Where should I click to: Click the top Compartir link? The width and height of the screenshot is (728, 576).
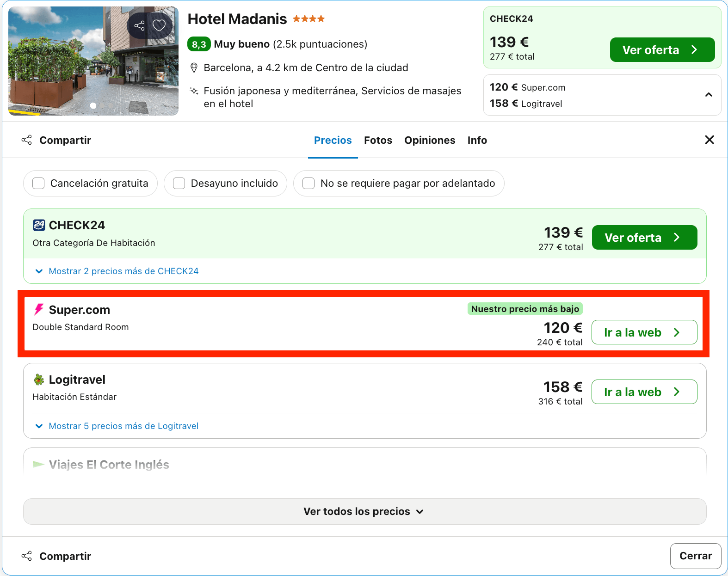(x=65, y=140)
